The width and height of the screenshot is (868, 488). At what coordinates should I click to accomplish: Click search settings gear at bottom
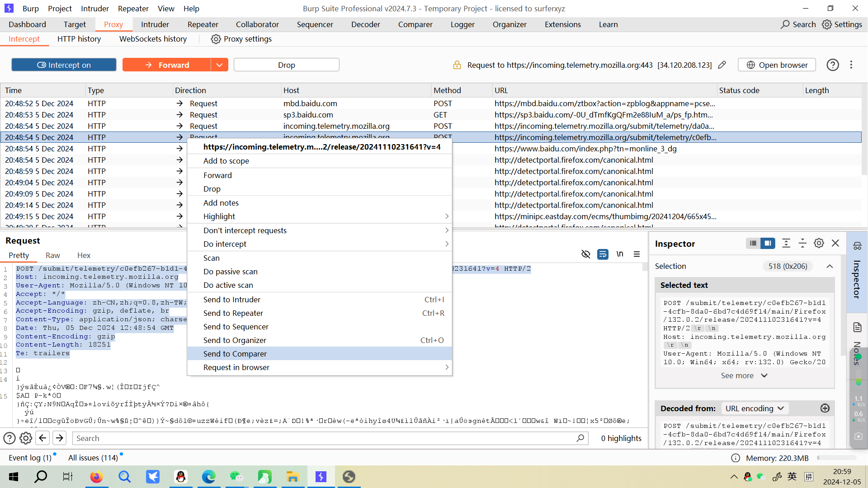(26, 438)
